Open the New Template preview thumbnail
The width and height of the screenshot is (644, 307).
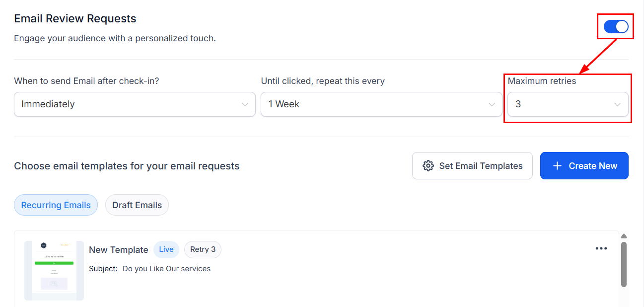tap(54, 270)
